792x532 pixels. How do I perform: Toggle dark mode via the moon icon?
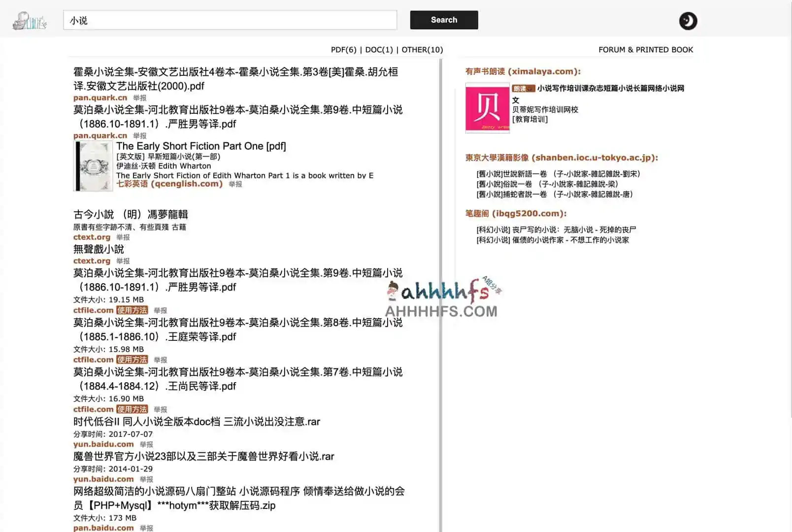(x=688, y=21)
